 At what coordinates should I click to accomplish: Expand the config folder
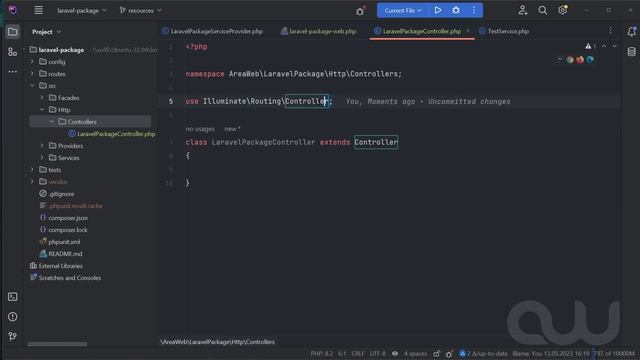point(32,62)
